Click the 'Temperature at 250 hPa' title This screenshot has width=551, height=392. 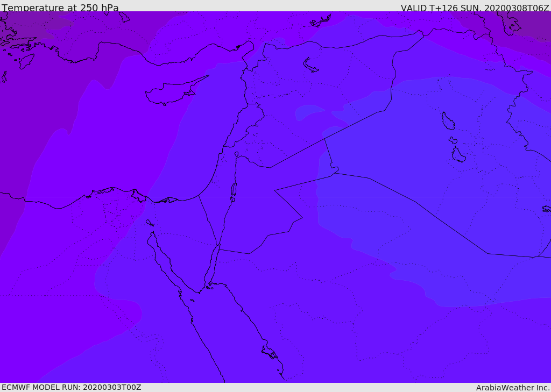tap(60, 8)
